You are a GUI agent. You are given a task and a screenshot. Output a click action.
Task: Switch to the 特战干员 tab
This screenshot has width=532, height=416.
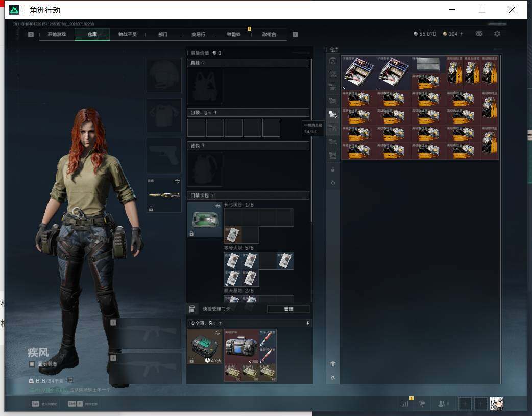click(x=128, y=34)
